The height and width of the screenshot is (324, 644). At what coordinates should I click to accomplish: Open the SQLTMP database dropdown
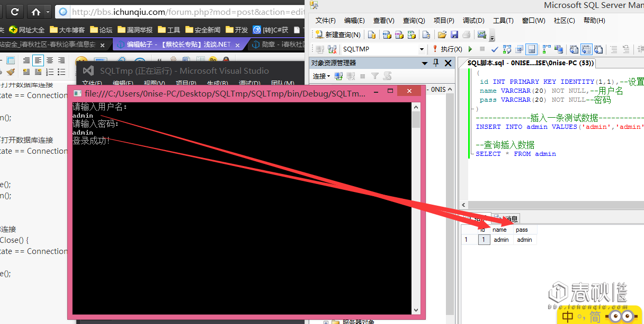click(x=422, y=49)
